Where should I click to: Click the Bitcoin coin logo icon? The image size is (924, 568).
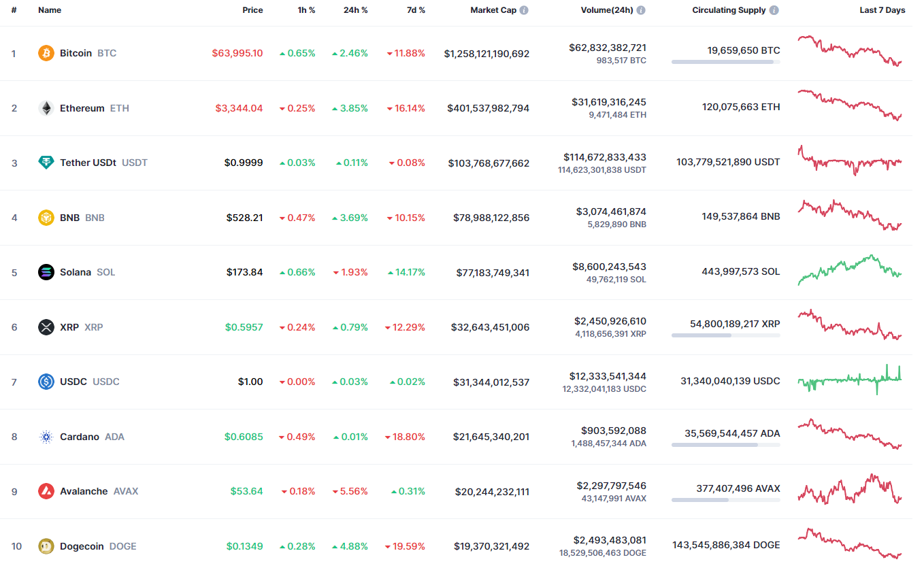click(46, 53)
